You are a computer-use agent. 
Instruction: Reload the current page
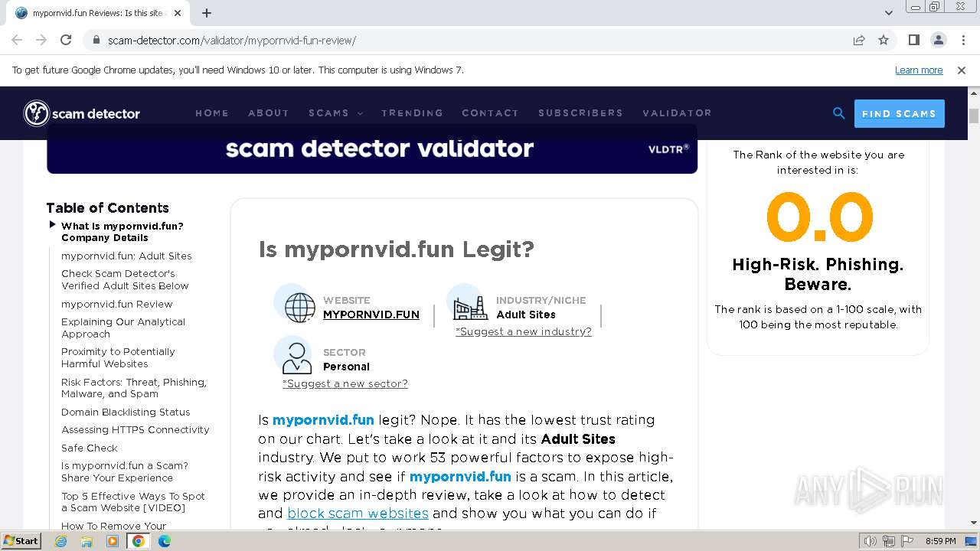click(x=66, y=41)
